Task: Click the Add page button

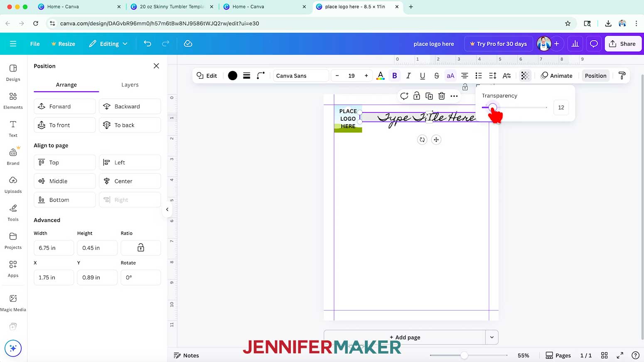Action: 405,337
